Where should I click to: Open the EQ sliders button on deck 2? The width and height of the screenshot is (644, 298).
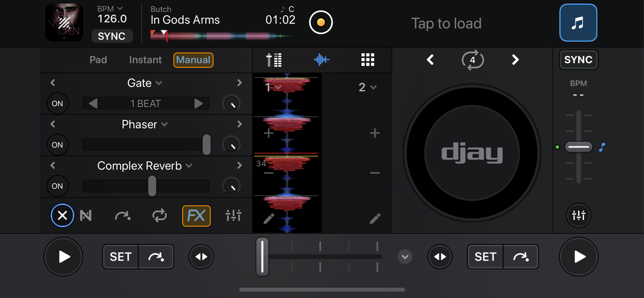(x=579, y=215)
